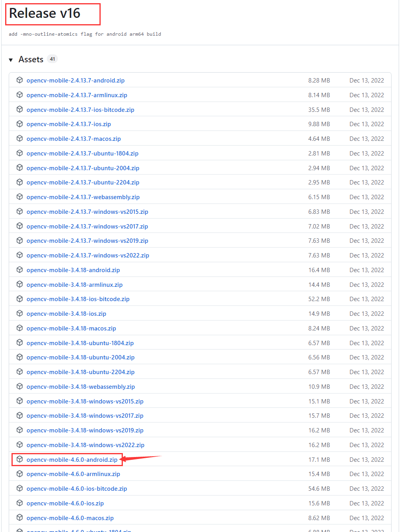Click package icon beside 4.6.0-ios.zip
This screenshot has height=532, width=407.
19,503
